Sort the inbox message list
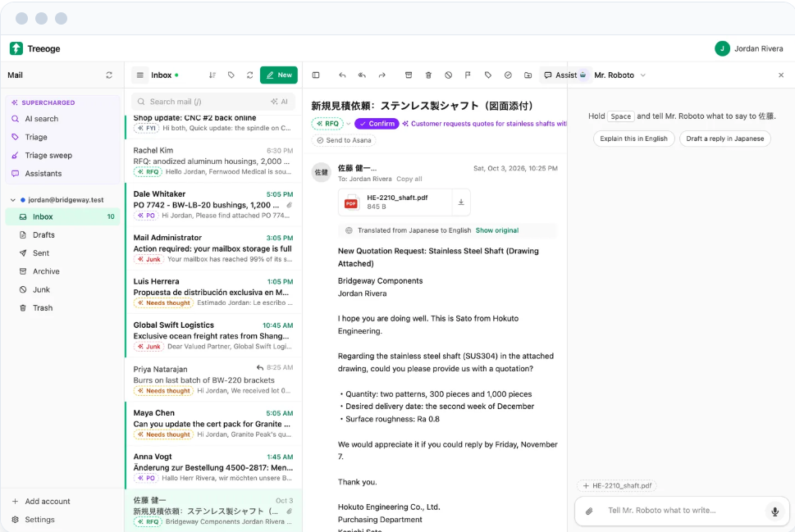Viewport: 795px width, 532px height. coord(212,75)
